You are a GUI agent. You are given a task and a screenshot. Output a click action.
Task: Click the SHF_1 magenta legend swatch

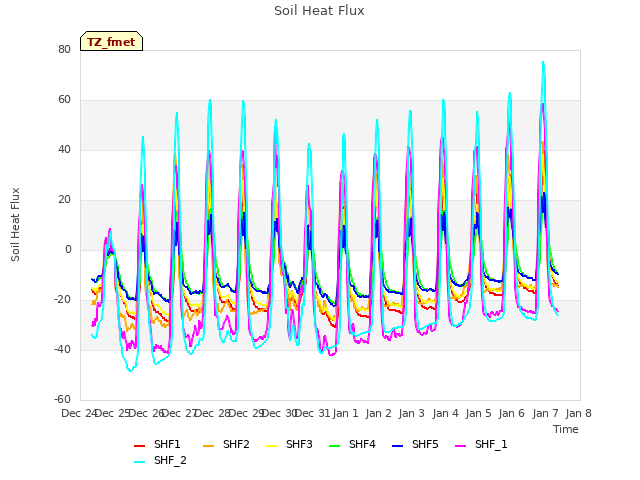coord(460,446)
